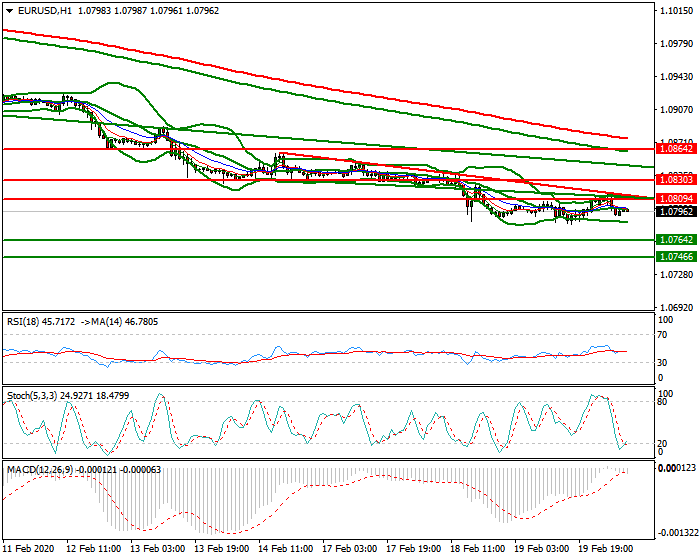700x560 pixels.
Task: Click the RSI(18) indicator label
Action: [x=23, y=322]
